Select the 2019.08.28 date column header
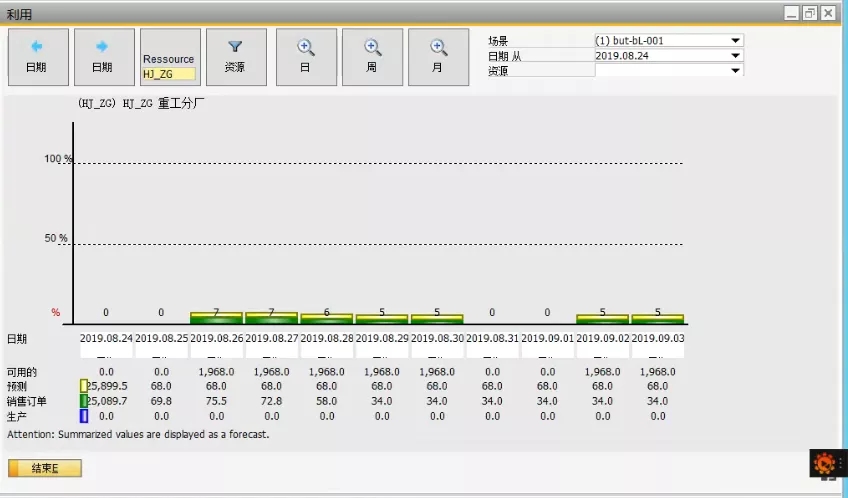Viewport: 848px width, 498px height. click(327, 338)
